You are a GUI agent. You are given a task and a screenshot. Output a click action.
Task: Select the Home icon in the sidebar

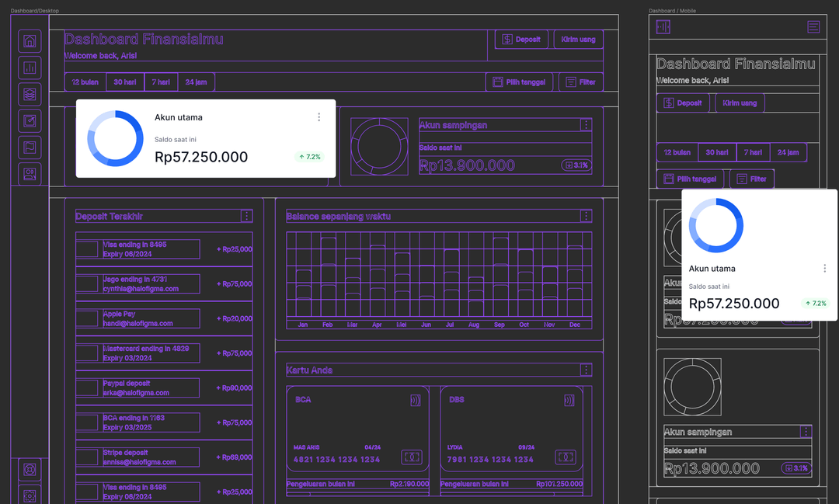(x=29, y=41)
